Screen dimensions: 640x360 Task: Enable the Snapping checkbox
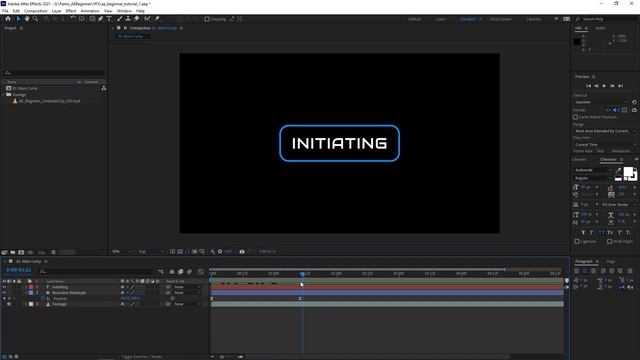207,19
